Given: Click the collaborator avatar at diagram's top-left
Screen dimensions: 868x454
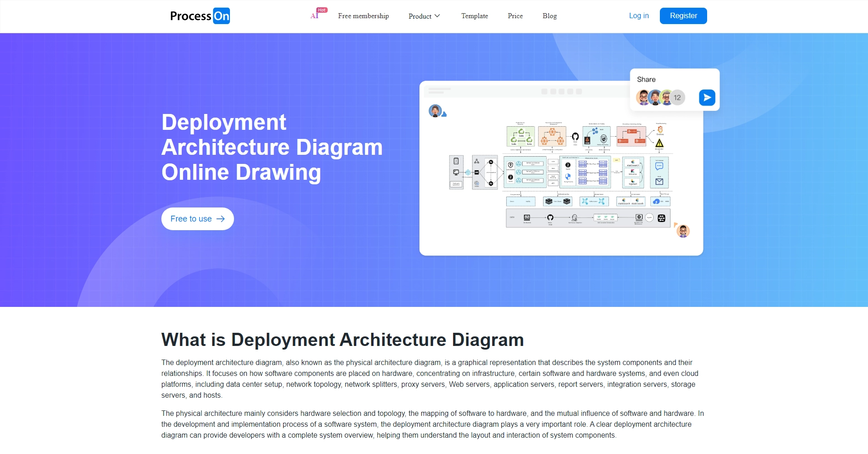Looking at the screenshot, I should tap(435, 111).
